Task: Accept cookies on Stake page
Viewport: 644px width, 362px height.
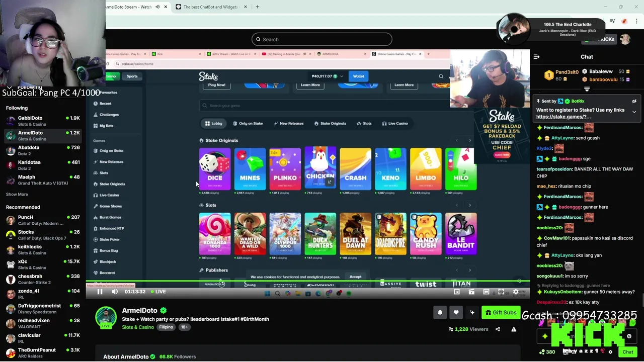Action: [355, 277]
